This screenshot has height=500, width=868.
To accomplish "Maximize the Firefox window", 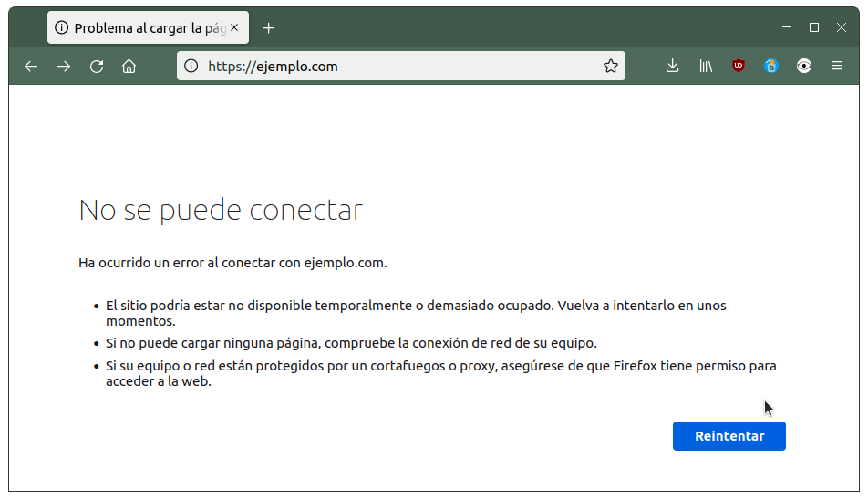I will coord(813,27).
